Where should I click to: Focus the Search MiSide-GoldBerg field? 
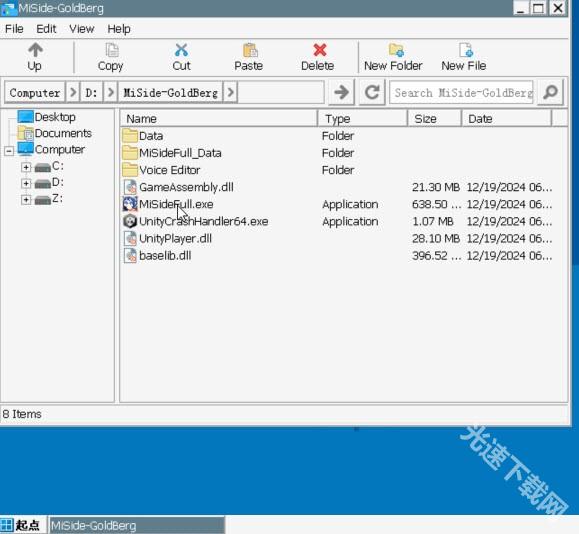[462, 92]
